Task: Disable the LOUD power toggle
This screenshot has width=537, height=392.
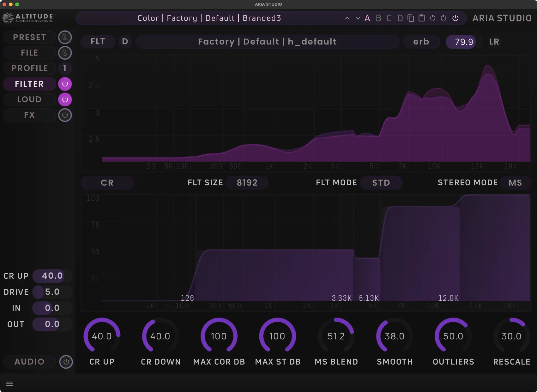Action: click(65, 99)
